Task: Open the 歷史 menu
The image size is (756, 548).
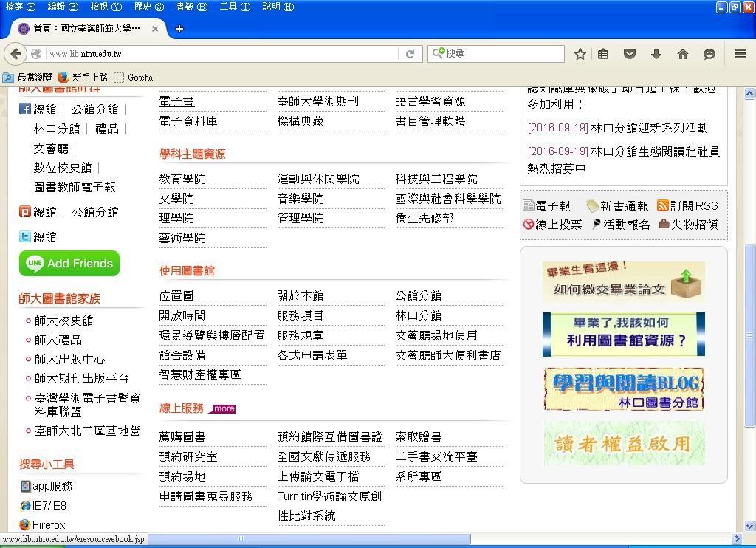Action: point(149,7)
